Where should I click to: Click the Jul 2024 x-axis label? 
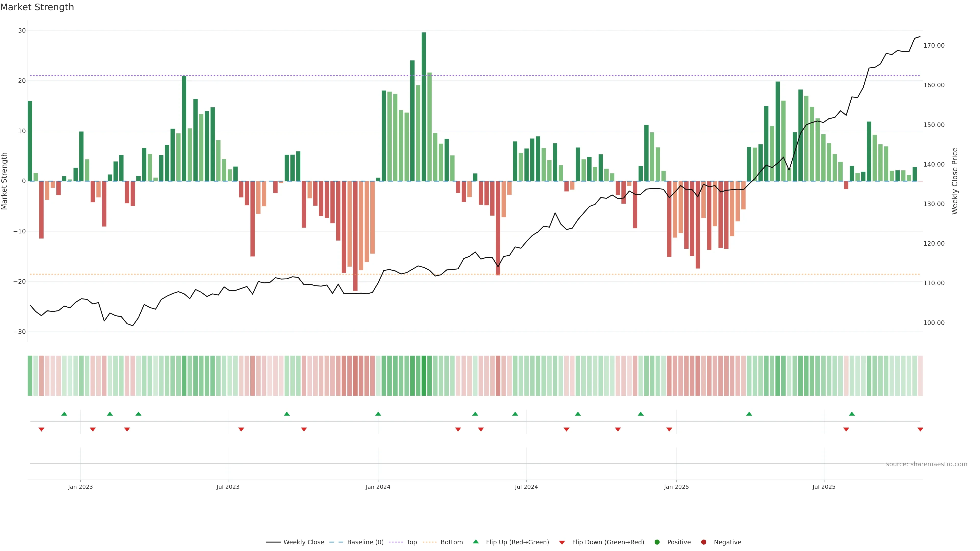pos(526,487)
